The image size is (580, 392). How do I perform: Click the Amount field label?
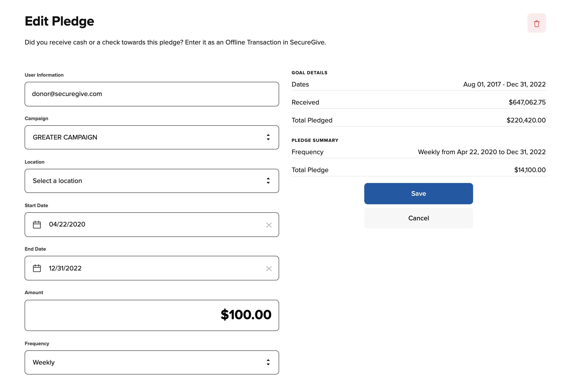[x=34, y=292]
